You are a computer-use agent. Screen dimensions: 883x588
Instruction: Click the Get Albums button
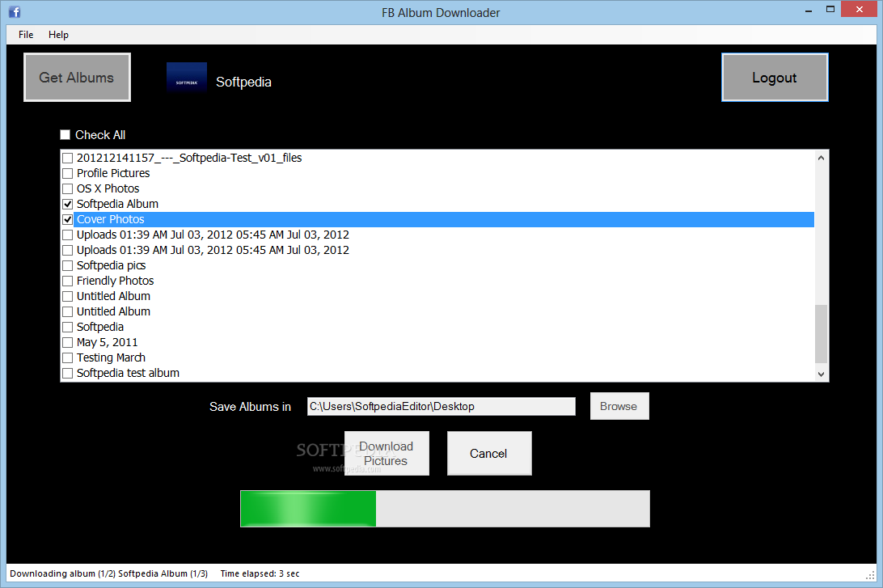pyautogui.click(x=77, y=77)
